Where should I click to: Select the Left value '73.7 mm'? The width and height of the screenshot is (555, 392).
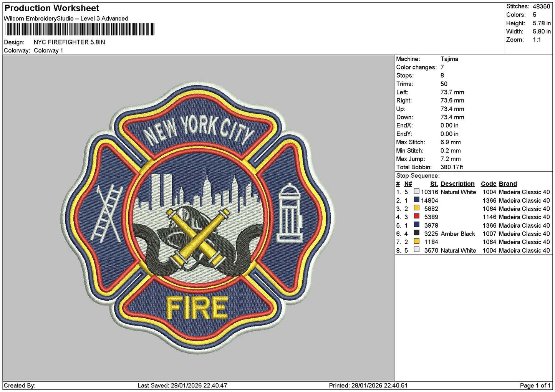point(452,92)
